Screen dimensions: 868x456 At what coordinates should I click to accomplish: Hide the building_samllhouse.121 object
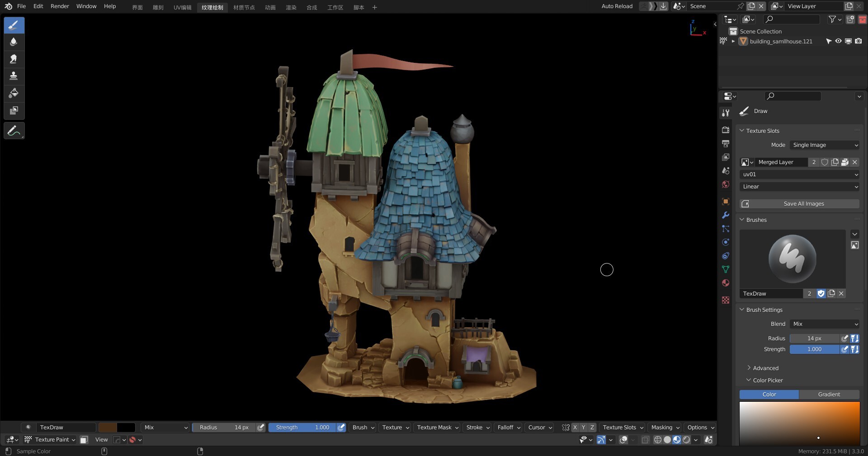coord(839,41)
